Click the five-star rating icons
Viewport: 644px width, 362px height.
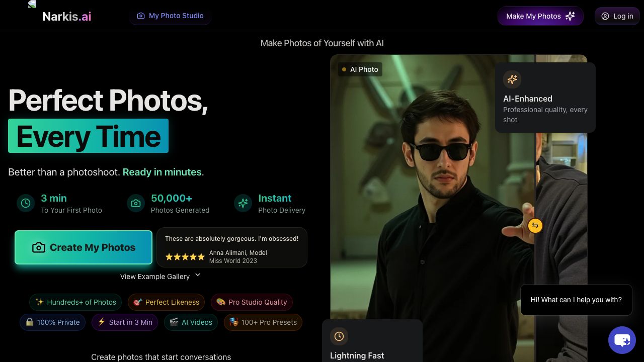(185, 257)
